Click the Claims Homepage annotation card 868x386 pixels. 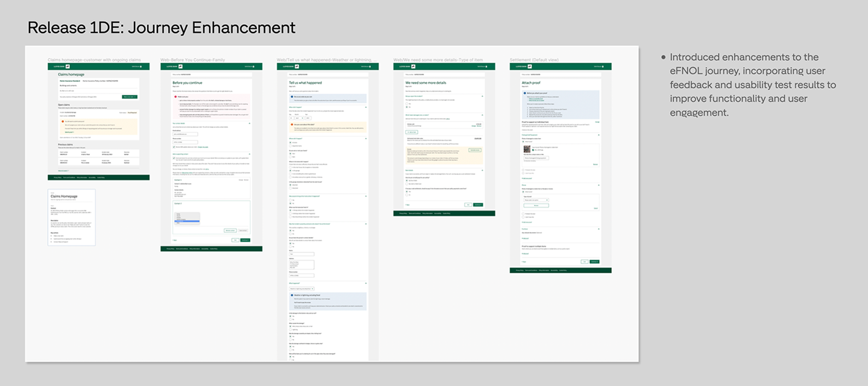(x=71, y=217)
